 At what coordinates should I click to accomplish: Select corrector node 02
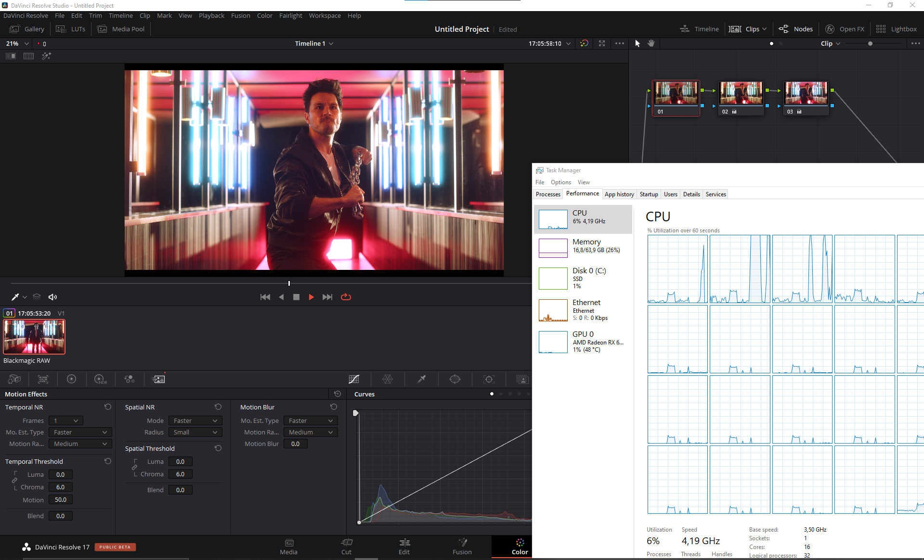(741, 98)
